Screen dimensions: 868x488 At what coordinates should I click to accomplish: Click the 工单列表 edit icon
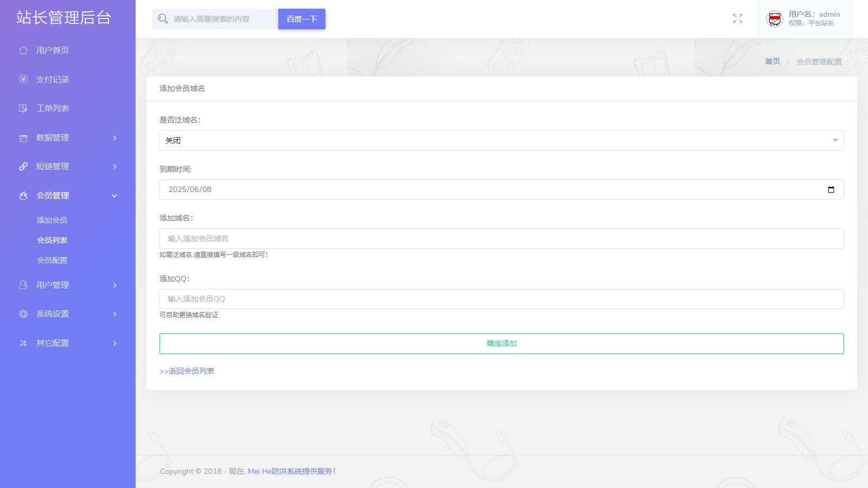[x=23, y=108]
